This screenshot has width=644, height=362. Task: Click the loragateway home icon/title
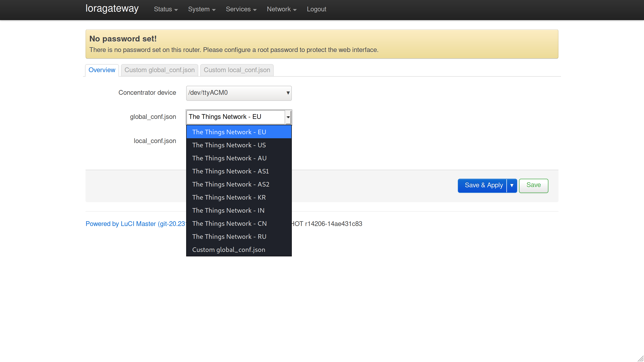click(112, 9)
